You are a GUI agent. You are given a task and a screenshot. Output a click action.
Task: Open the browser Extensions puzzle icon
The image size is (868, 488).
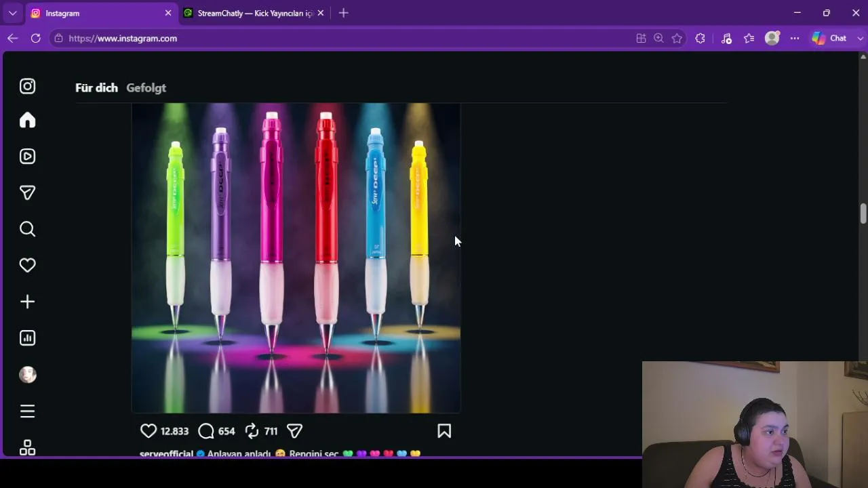point(701,39)
